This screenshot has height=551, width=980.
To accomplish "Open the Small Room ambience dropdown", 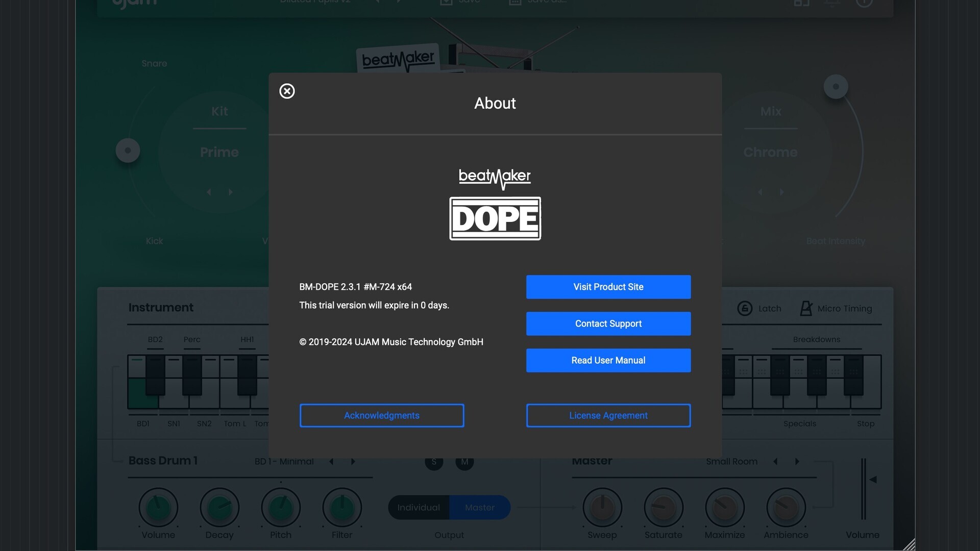I will point(731,461).
